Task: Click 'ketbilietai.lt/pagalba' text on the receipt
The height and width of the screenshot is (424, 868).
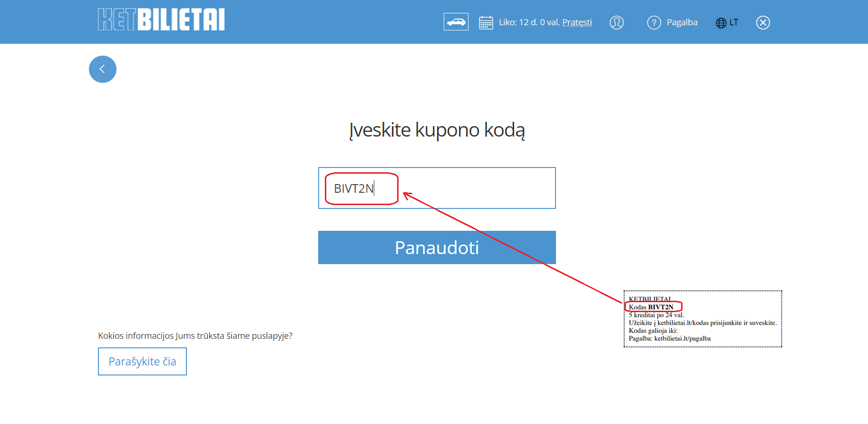Action: pos(682,339)
